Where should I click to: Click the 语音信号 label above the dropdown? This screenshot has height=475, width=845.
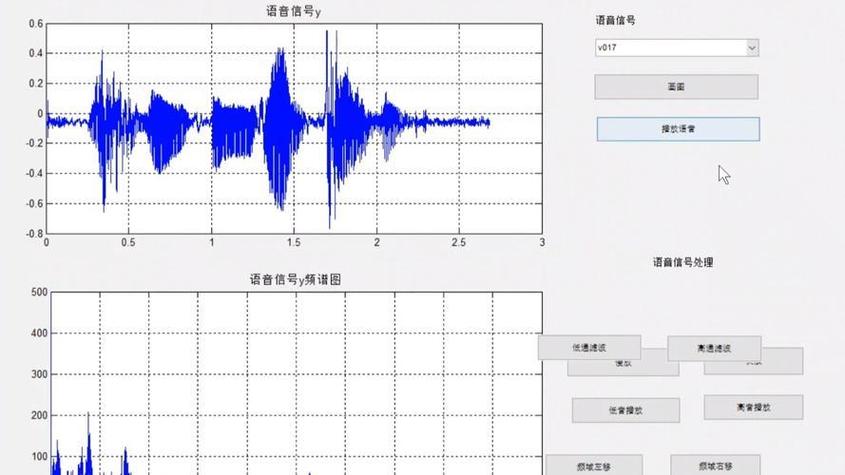(x=615, y=20)
